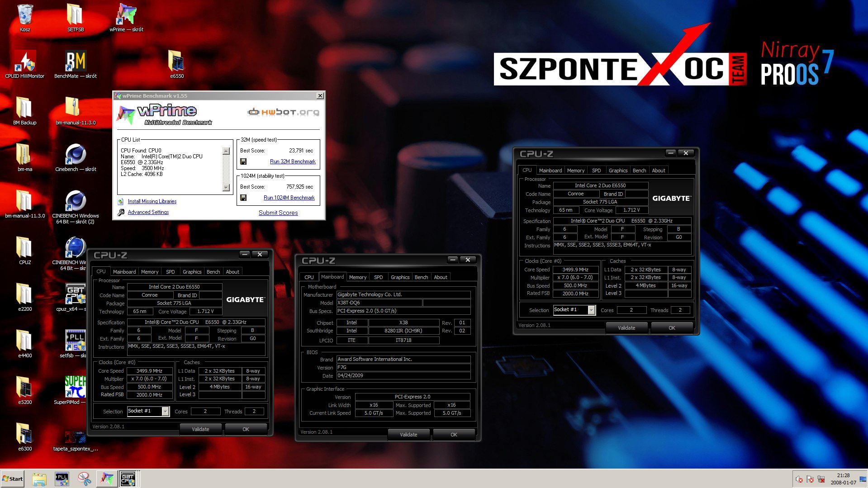Open the Mainboard tab in left CPU-Z window
Screen dimensions: 868x488
(x=124, y=272)
